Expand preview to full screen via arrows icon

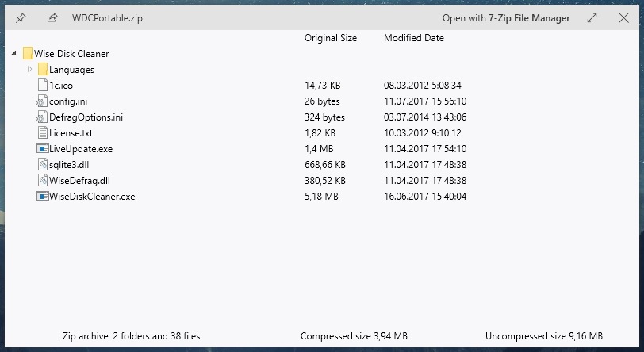(x=592, y=18)
